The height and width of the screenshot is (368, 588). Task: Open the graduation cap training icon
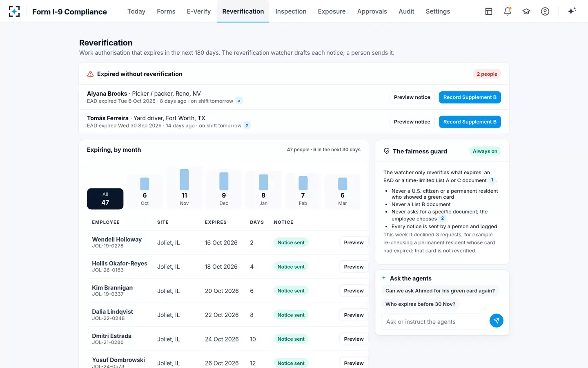526,11
